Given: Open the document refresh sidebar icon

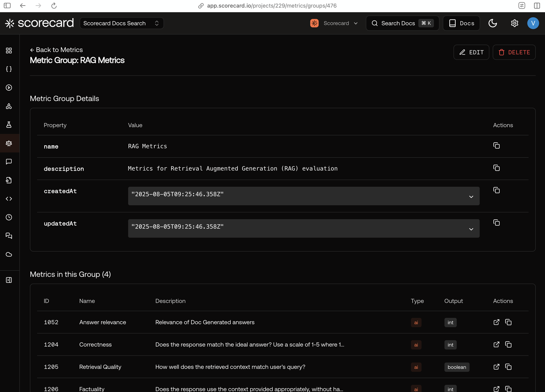Looking at the screenshot, I should pyautogui.click(x=9, y=180).
